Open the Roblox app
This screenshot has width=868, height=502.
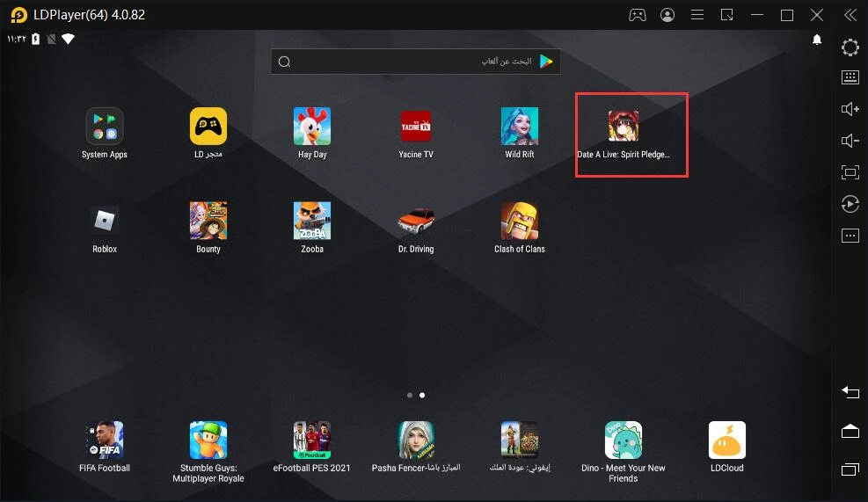[x=104, y=221]
